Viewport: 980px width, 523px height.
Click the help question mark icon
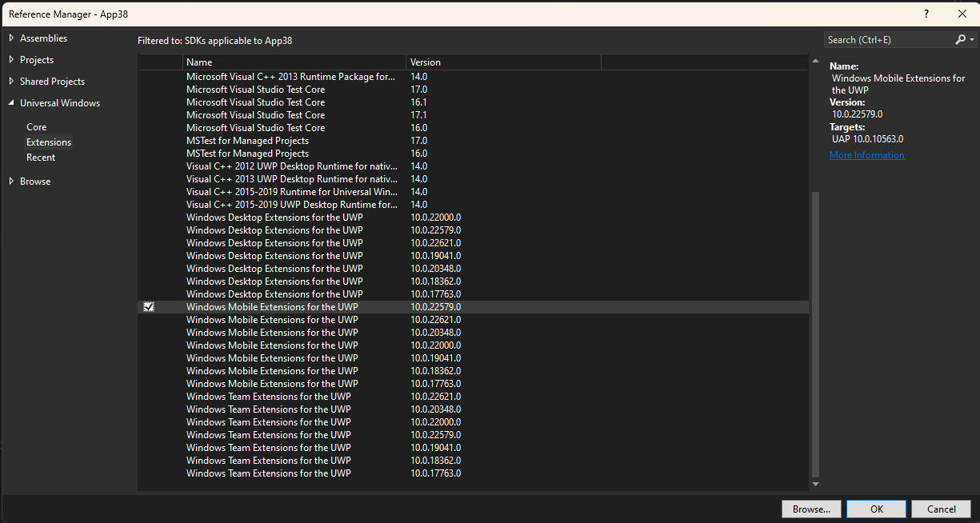pyautogui.click(x=926, y=14)
